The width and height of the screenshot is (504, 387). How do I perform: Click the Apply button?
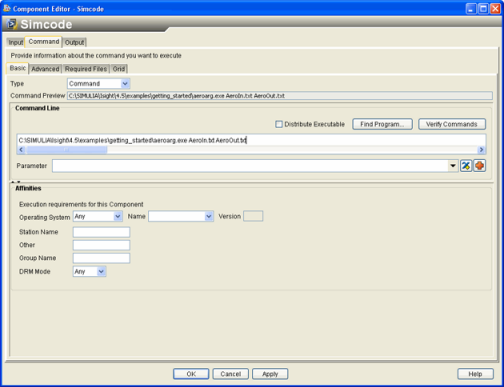[x=270, y=374]
